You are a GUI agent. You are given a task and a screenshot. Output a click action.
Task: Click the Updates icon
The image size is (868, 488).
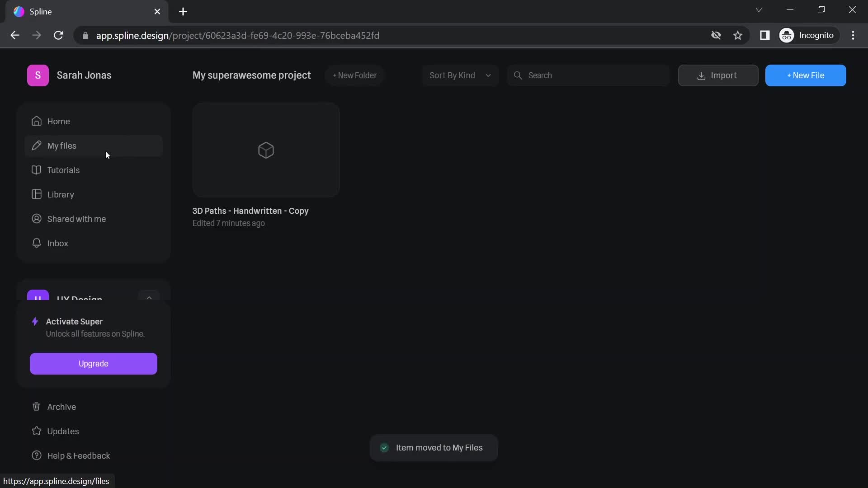tap(36, 432)
